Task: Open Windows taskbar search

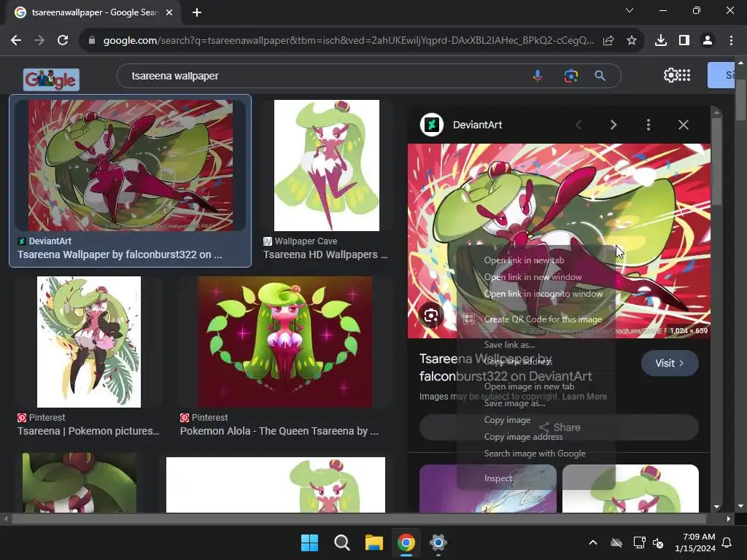Action: (342, 542)
